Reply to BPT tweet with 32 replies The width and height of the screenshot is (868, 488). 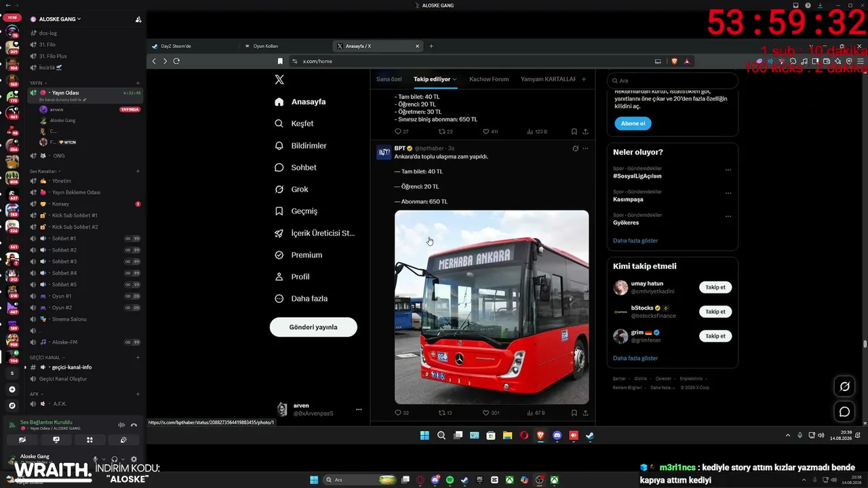point(401,413)
